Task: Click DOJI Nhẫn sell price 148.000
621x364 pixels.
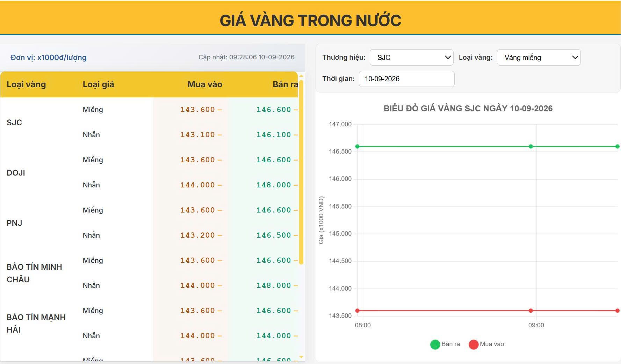Action: pos(274,185)
